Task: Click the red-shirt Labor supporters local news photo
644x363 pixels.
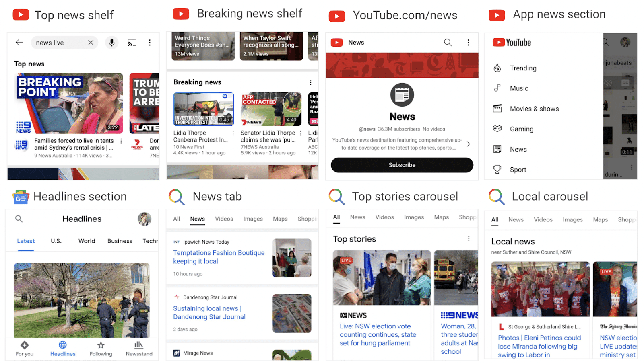Action: tap(540, 289)
